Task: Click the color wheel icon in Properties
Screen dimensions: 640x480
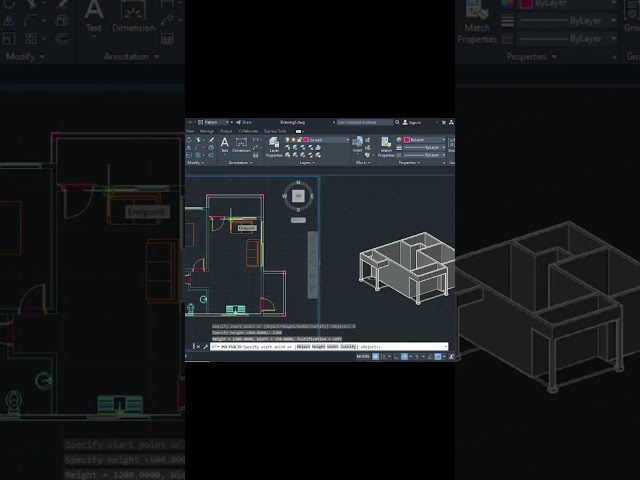Action: [399, 140]
